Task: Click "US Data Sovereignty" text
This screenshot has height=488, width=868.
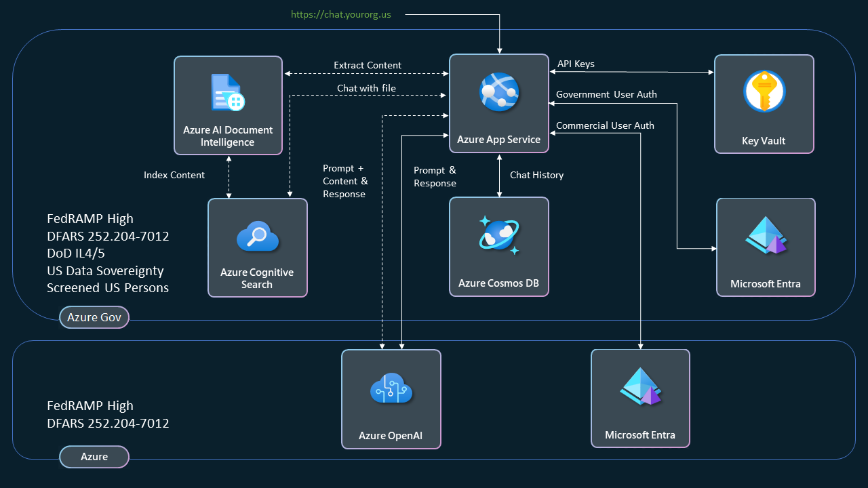Action: (x=105, y=270)
